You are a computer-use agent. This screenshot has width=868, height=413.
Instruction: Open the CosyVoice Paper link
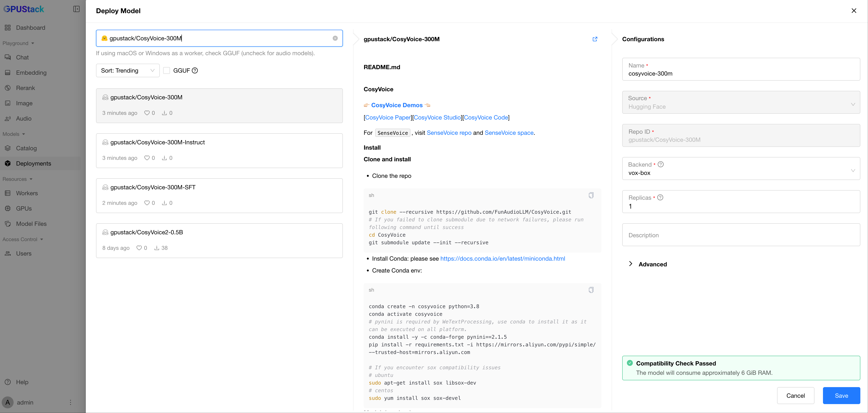click(388, 118)
